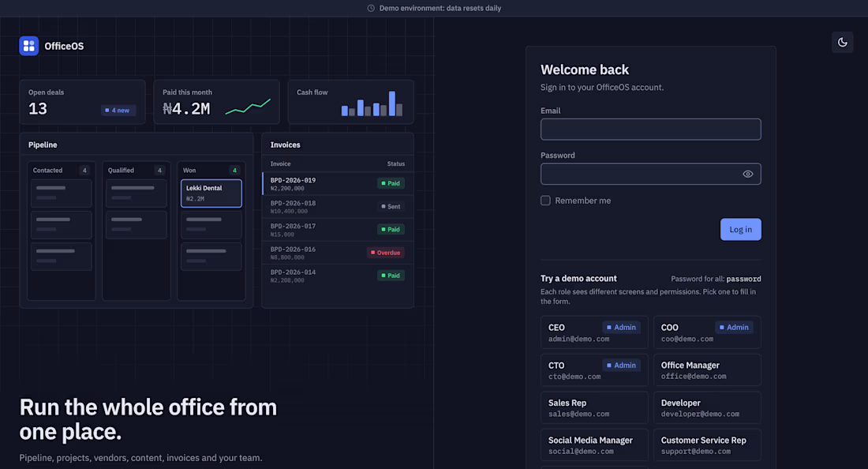
Task: Click the Welcome back heading
Action: (x=585, y=69)
